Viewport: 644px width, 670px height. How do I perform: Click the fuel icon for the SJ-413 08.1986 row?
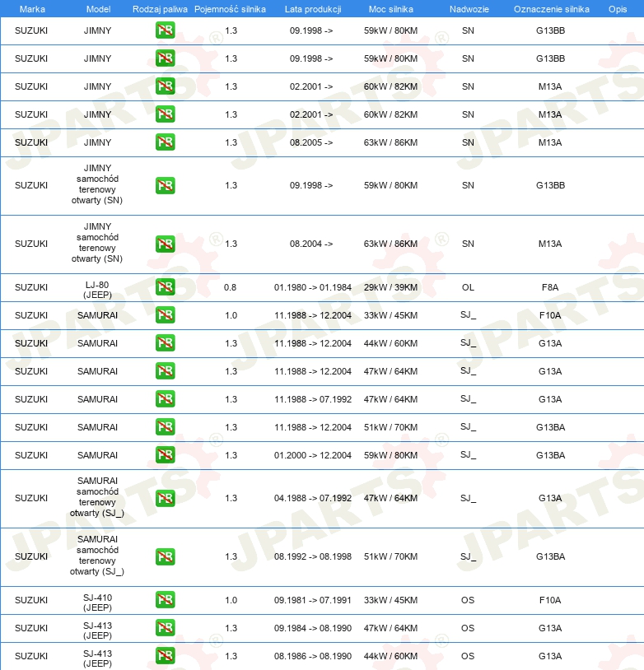pos(165,656)
